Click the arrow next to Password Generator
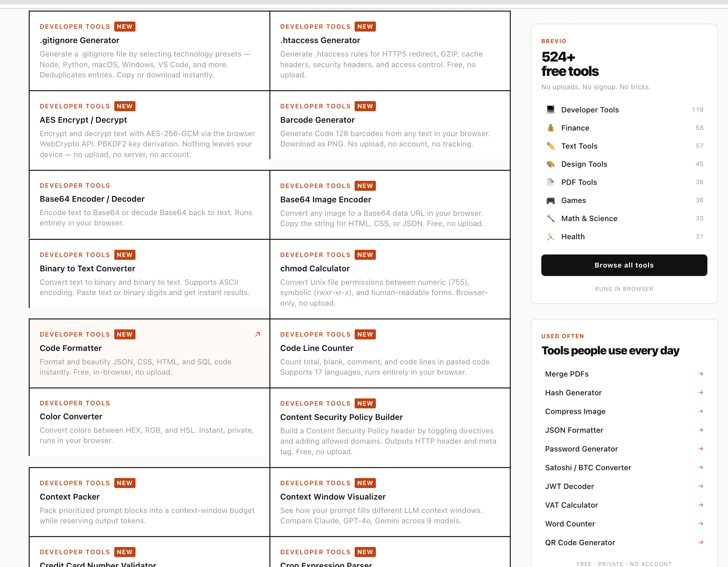 [x=701, y=449]
